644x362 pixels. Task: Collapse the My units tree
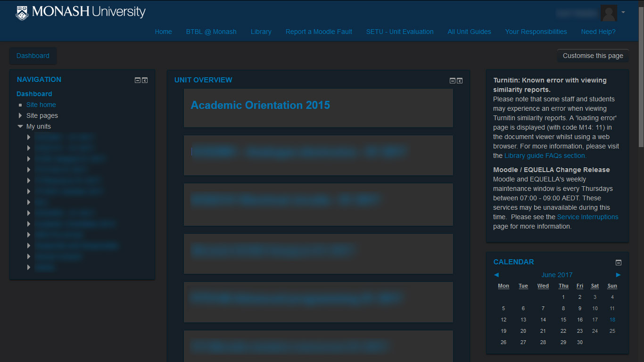pos(20,126)
